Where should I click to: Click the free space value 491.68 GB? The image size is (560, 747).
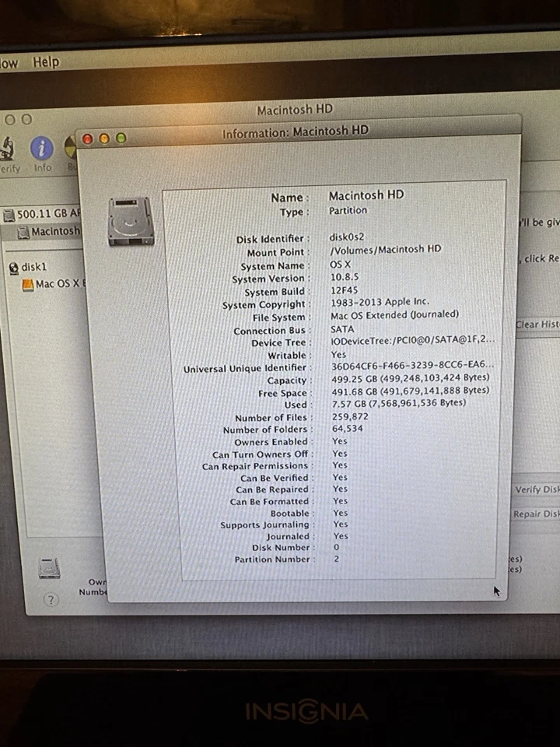411,391
